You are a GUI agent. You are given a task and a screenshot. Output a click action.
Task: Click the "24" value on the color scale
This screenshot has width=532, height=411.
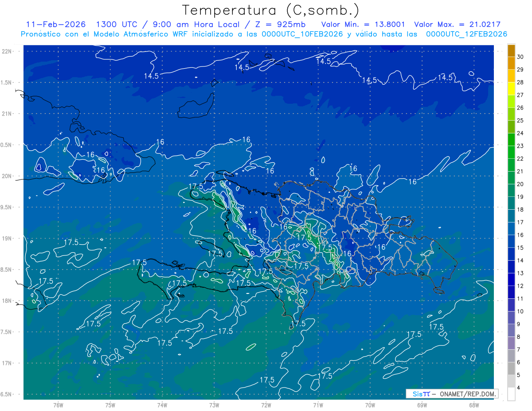pos(520,133)
